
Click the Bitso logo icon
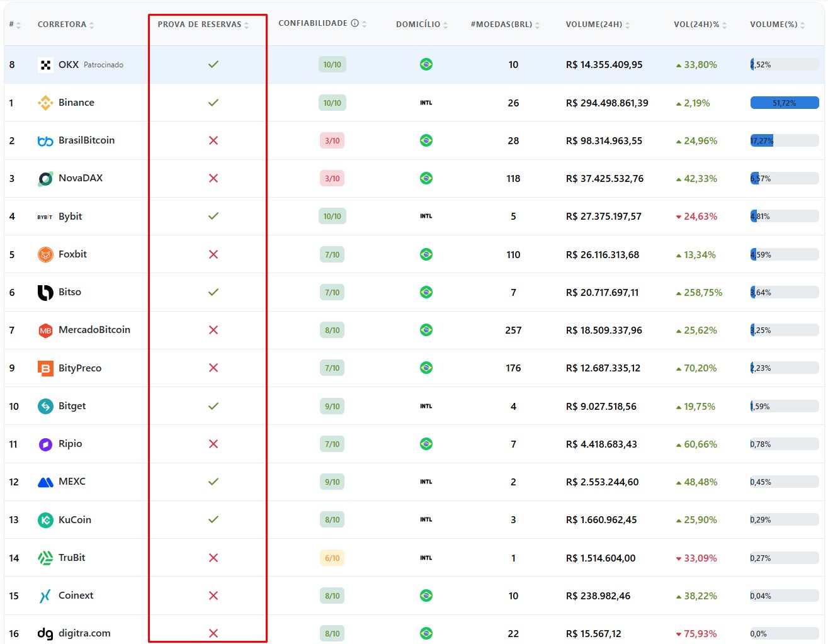[x=45, y=292]
